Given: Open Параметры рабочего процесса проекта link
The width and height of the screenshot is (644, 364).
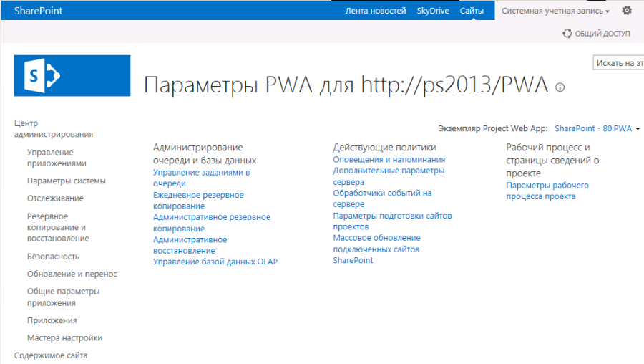Looking at the screenshot, I should 547,191.
